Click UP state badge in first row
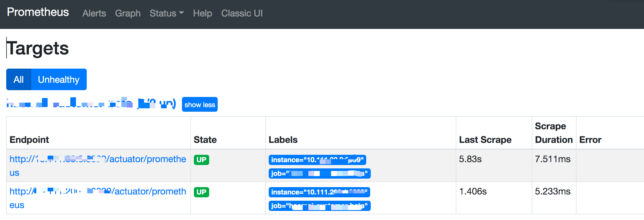Screen dimensions: 644x220 tap(202, 160)
